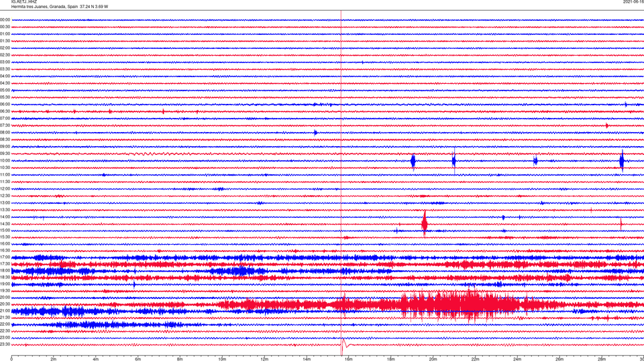Click the 08:00 time row label
This screenshot has height=362, width=644.
[x=5, y=132]
